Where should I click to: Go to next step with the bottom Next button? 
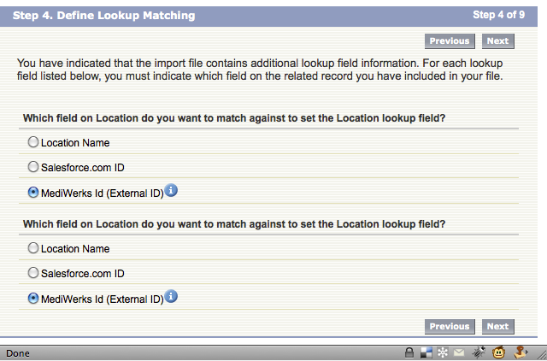tap(498, 326)
